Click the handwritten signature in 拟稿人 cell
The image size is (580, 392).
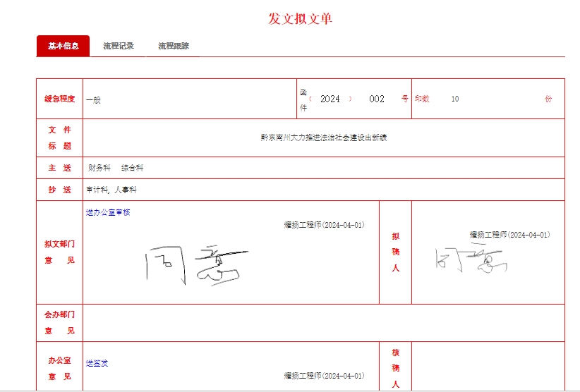pos(471,258)
